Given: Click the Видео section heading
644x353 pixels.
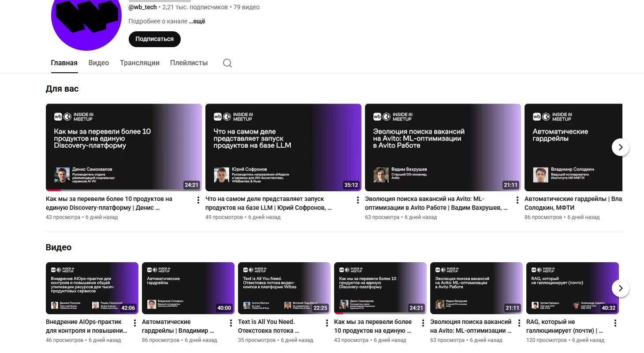Looking at the screenshot, I should (59, 247).
